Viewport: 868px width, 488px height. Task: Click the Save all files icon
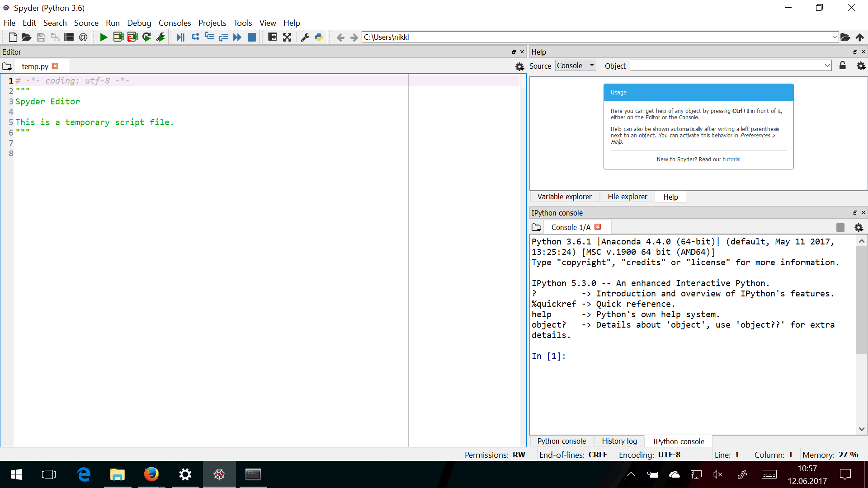point(55,37)
